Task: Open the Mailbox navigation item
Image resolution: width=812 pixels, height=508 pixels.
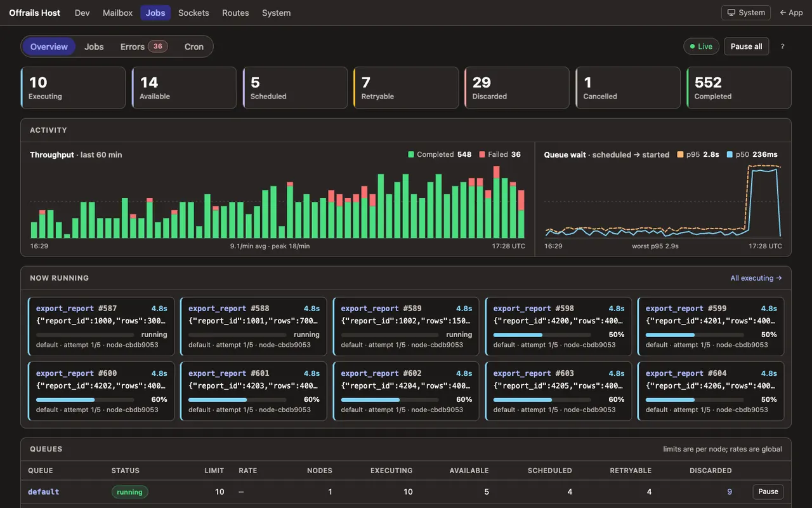Action: [117, 13]
